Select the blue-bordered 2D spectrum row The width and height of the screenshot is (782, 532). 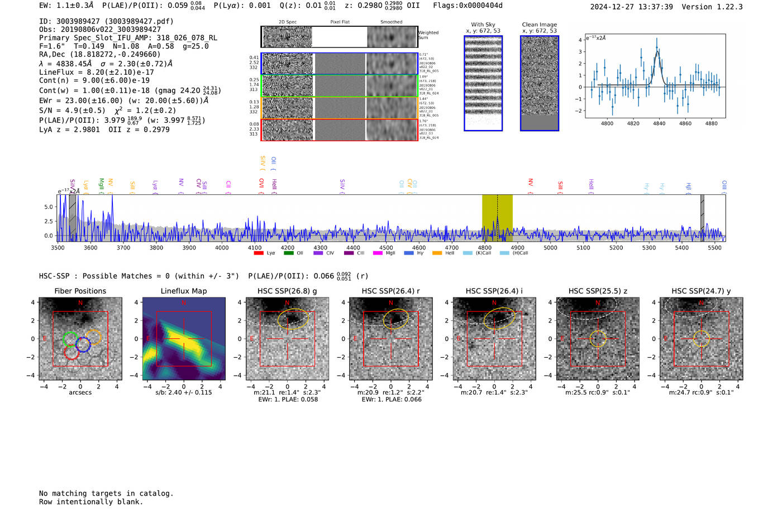point(340,64)
